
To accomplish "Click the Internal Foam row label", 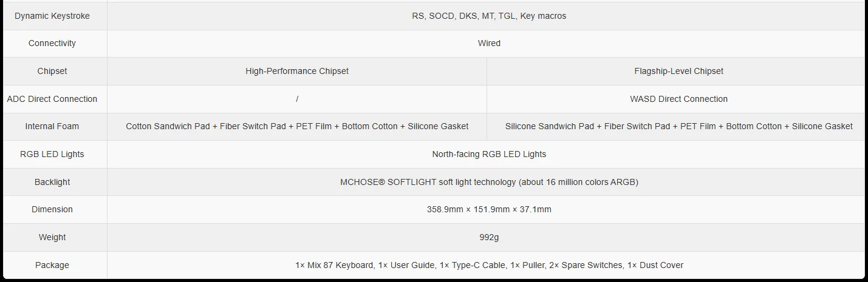I will [x=52, y=127].
